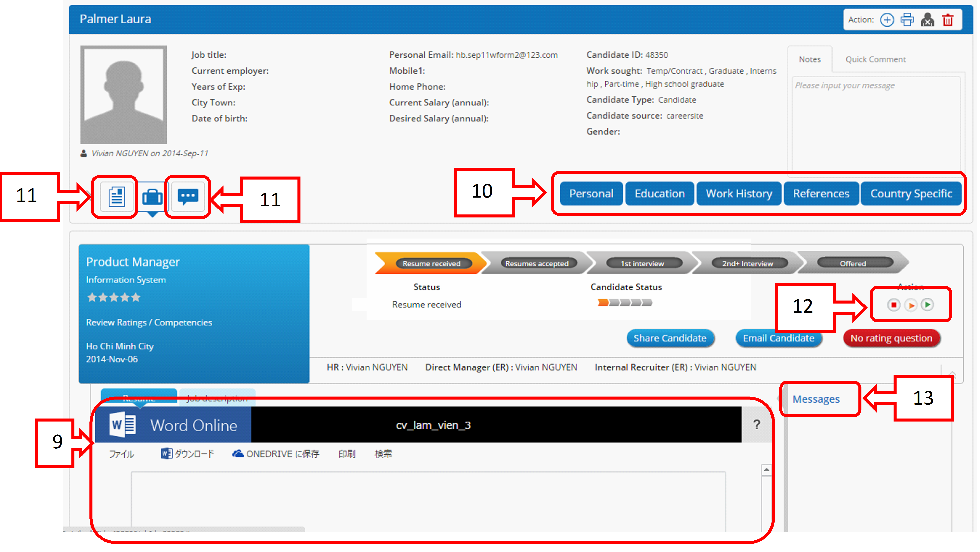The image size is (980, 552).
Task: Open the Word Online help question mark
Action: click(757, 425)
